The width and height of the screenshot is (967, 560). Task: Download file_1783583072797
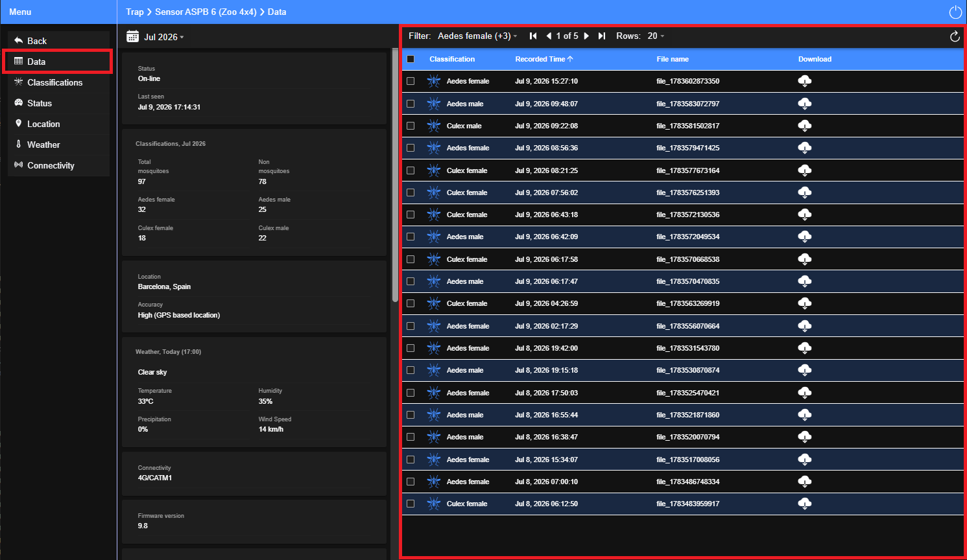pos(805,104)
